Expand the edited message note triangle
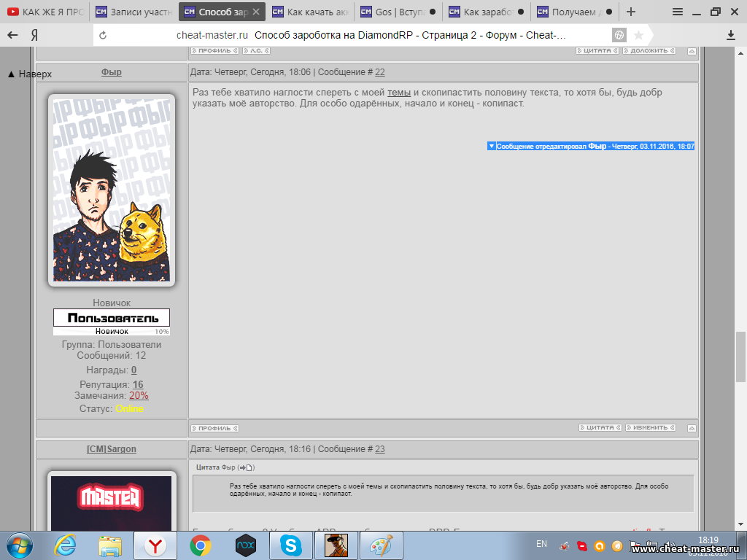 click(x=491, y=146)
